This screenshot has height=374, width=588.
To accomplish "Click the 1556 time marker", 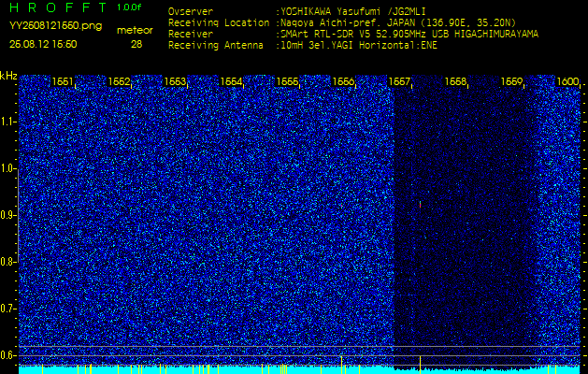I will click(x=343, y=81).
